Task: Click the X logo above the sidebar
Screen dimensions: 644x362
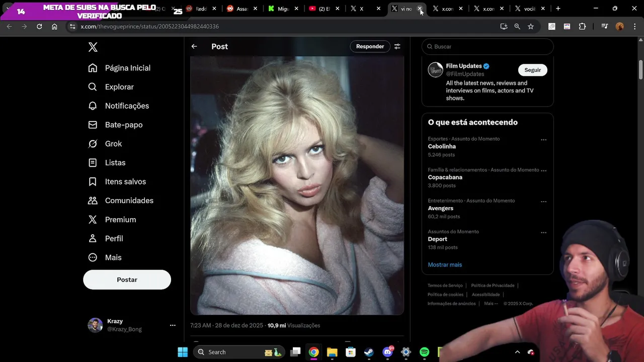Action: [93, 47]
